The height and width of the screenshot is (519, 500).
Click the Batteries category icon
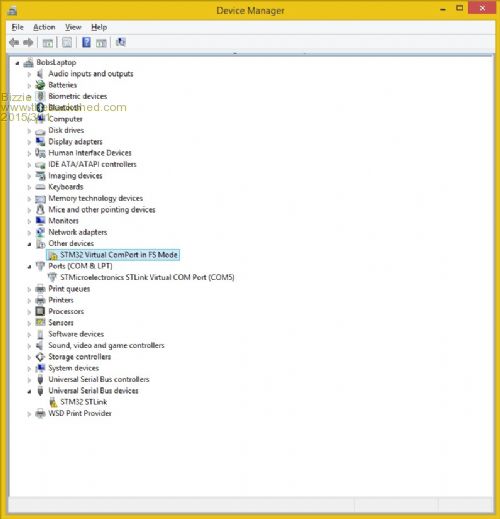tap(40, 85)
